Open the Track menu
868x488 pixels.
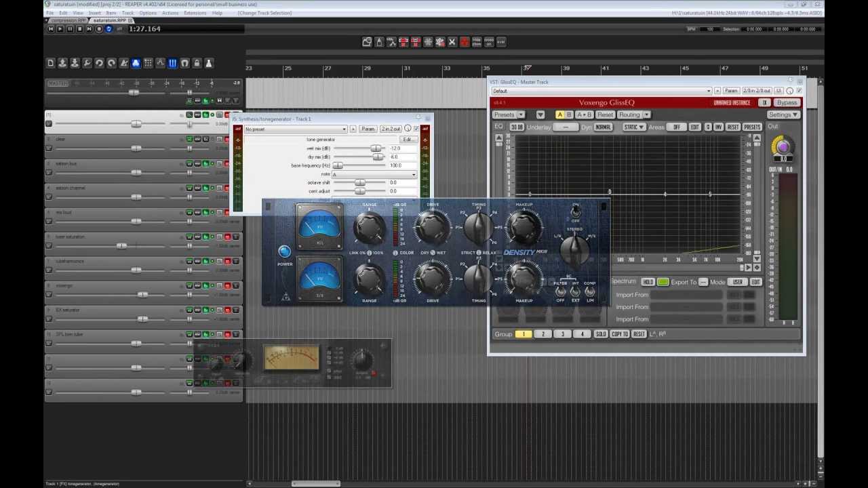click(127, 13)
